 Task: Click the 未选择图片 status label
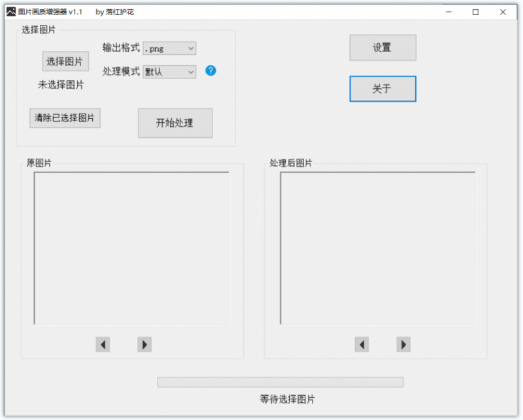point(61,85)
